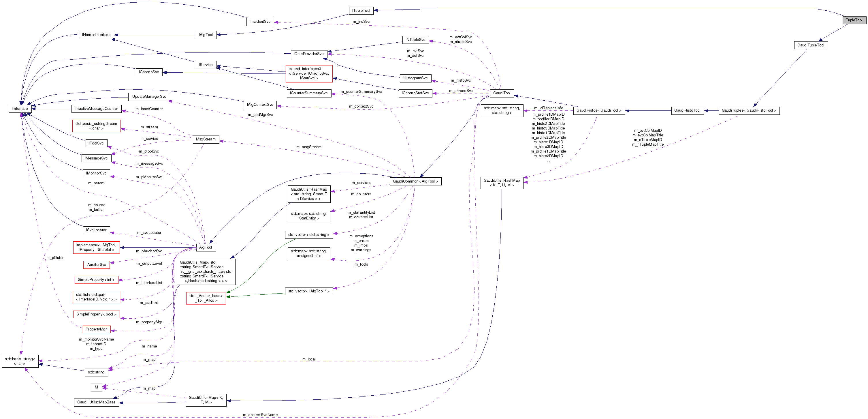Screen dimensions: 868x419
Task: Open the GaudiCommon< AlgTool > node
Action: pos(415,181)
